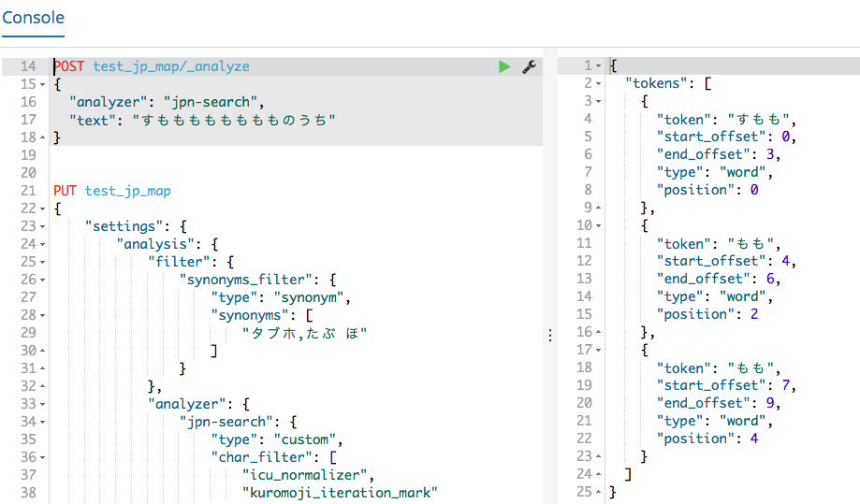Click the POST method keyword
Viewport: 860px width, 504px height.
pos(68,66)
